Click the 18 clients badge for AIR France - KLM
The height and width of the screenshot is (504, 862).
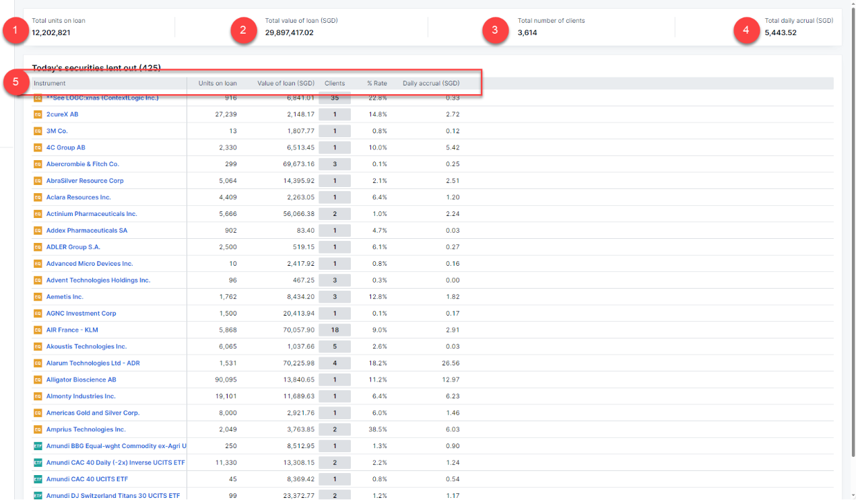pos(335,330)
